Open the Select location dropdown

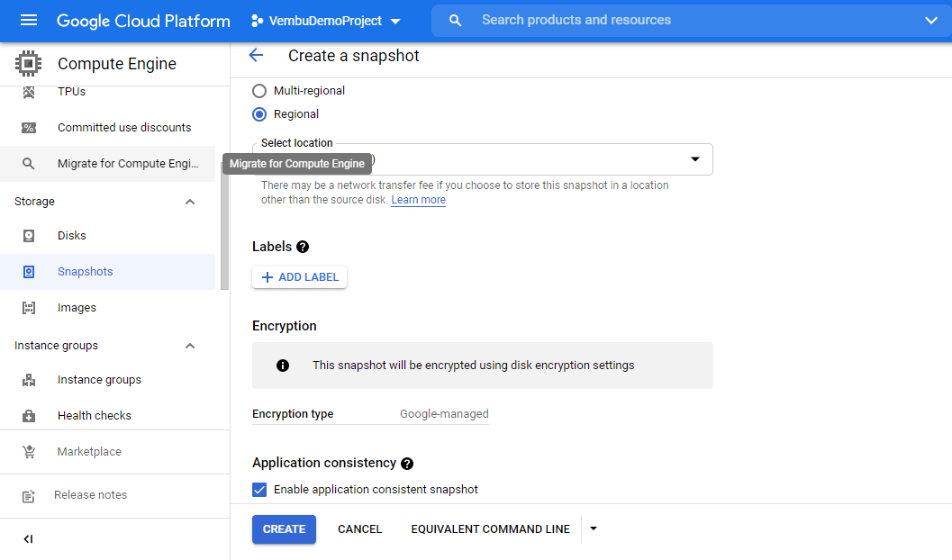(483, 159)
